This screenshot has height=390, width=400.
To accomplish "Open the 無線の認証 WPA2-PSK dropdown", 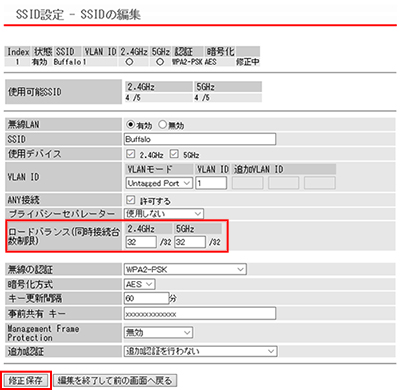I will [x=185, y=269].
